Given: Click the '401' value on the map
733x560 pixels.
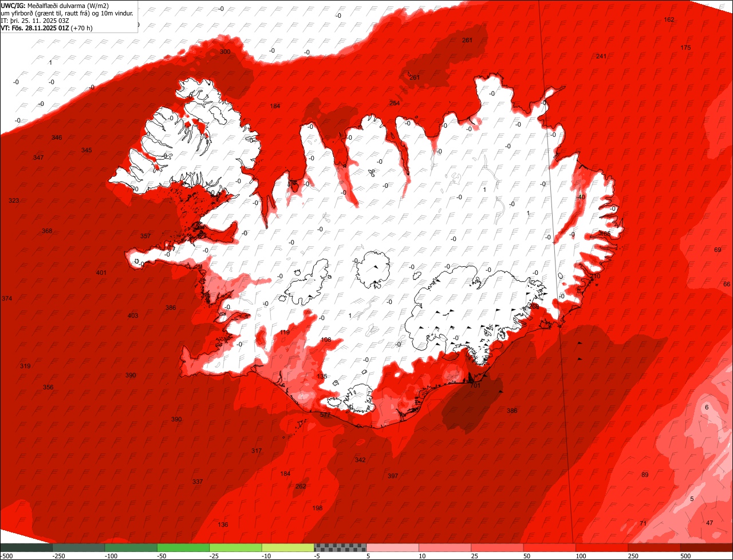Looking at the screenshot, I should point(101,273).
